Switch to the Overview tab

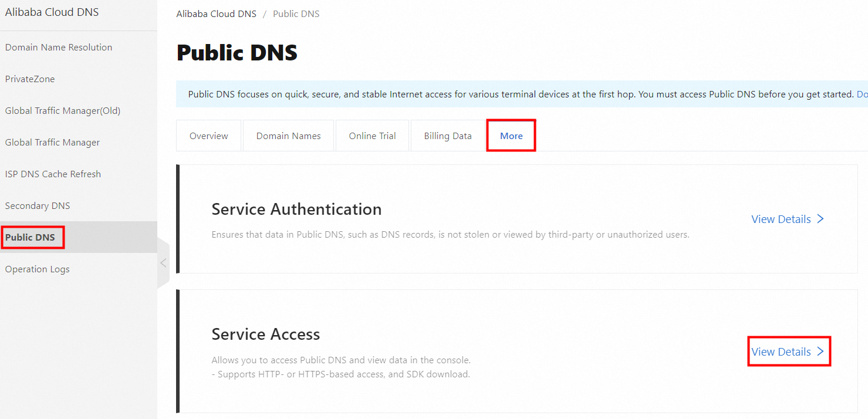pyautogui.click(x=208, y=136)
